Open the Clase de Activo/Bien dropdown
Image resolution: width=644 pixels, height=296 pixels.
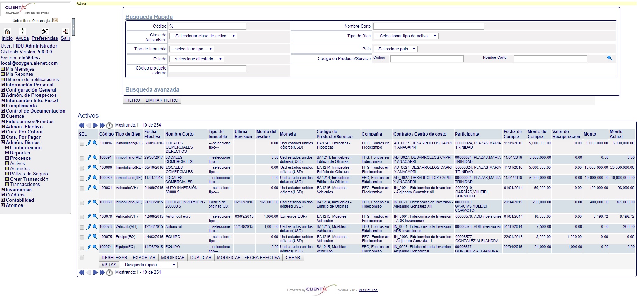(x=203, y=36)
